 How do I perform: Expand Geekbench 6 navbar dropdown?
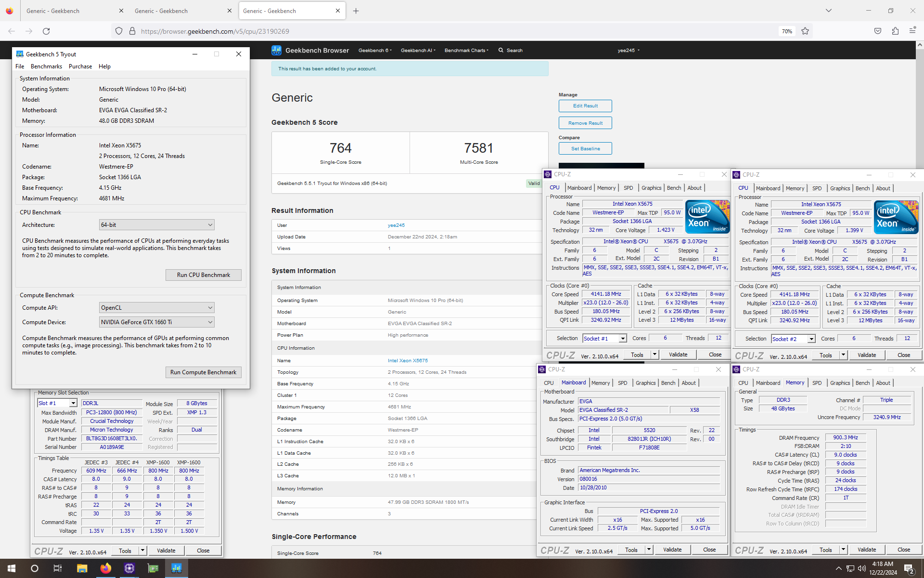point(375,50)
